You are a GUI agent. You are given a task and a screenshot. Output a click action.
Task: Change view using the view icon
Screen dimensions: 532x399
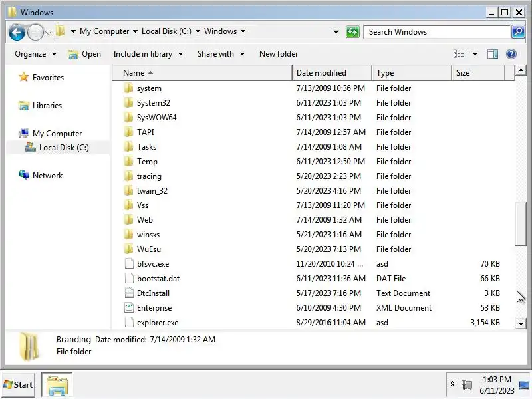tap(459, 54)
